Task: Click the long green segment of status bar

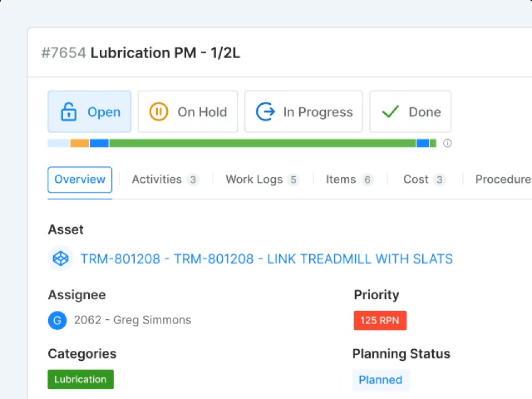Action: click(262, 144)
